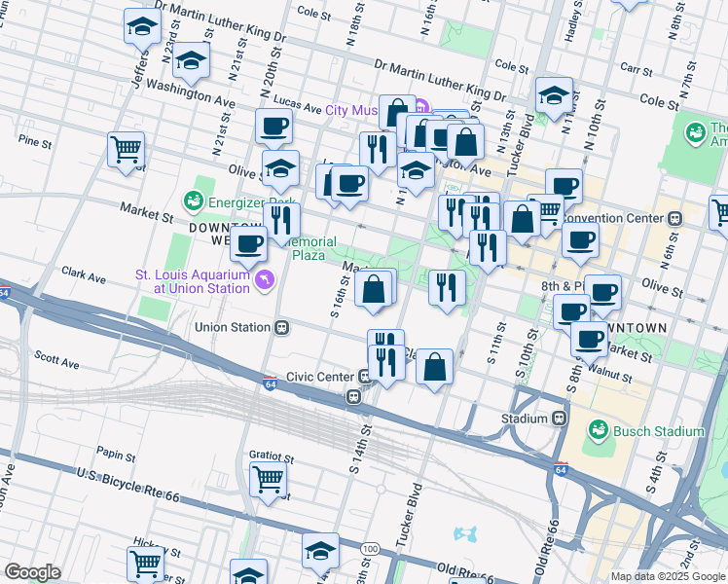The height and width of the screenshot is (584, 728).
Task: Select the grocery cart marker near Gratiot St
Action: [x=269, y=482]
